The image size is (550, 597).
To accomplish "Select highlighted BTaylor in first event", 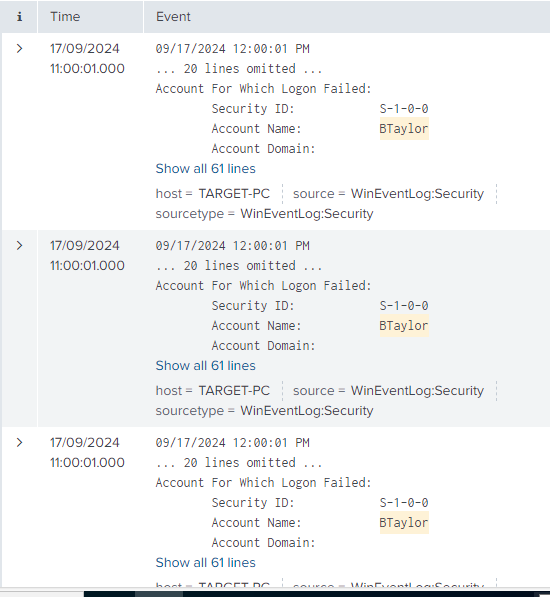I will (404, 128).
